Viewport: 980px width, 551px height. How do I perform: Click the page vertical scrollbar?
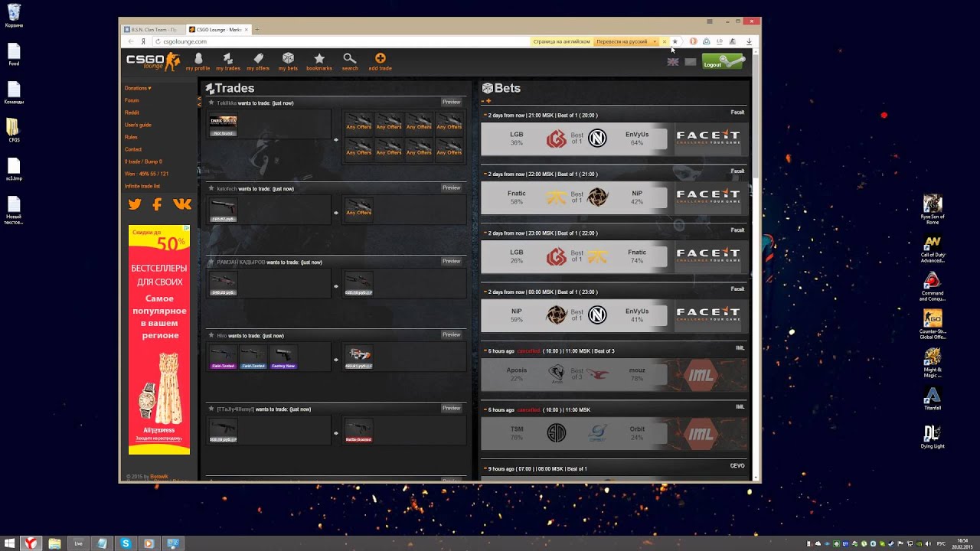757,115
